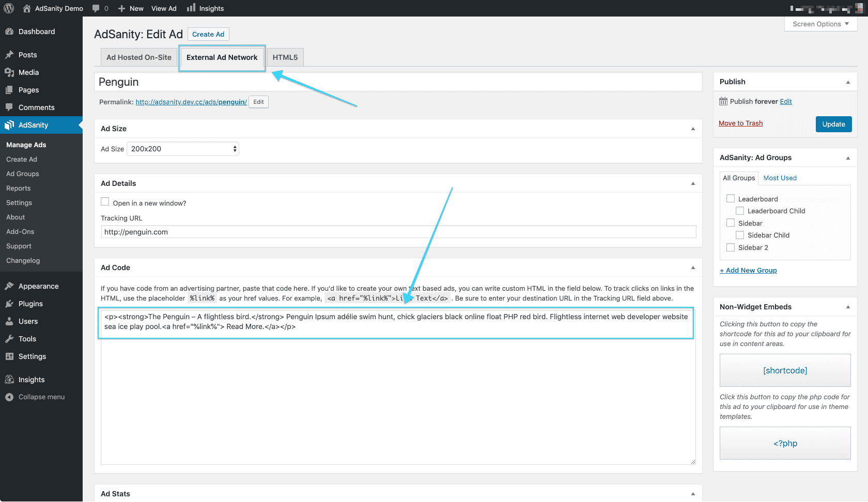Click the Penguin ad title field
Viewport: 868px width, 502px height.
tap(398, 82)
